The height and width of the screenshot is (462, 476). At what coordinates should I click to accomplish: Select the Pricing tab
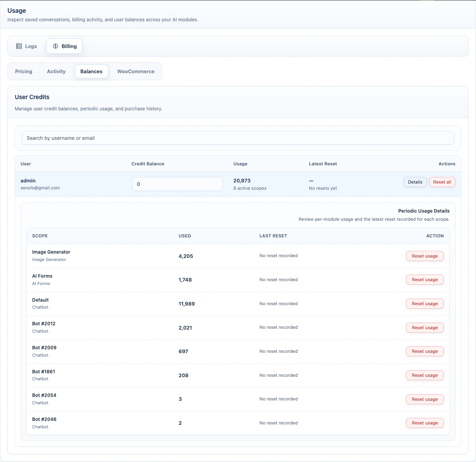tap(24, 71)
